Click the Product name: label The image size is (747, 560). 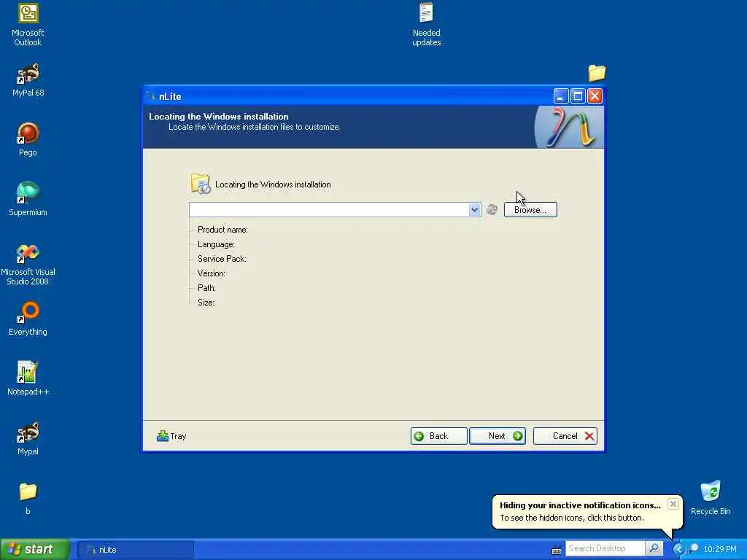click(222, 230)
